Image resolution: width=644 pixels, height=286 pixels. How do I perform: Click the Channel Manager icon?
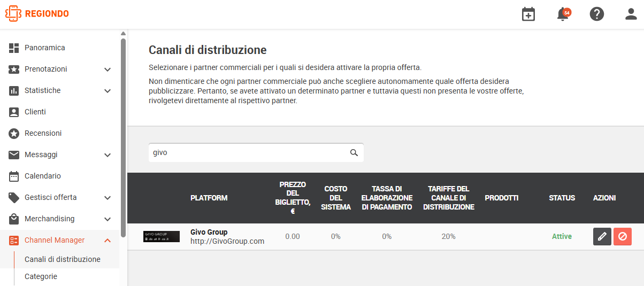coord(14,240)
